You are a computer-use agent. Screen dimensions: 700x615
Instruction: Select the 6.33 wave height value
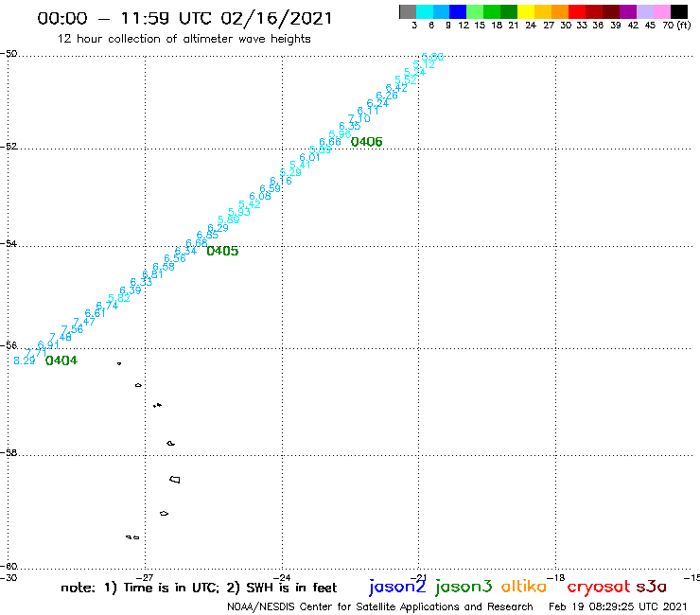click(141, 282)
